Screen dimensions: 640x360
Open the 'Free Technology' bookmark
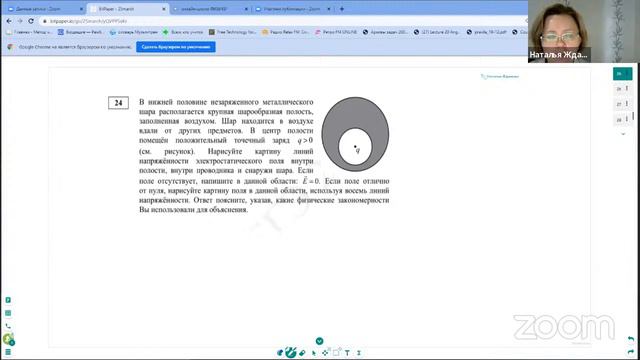click(x=232, y=32)
